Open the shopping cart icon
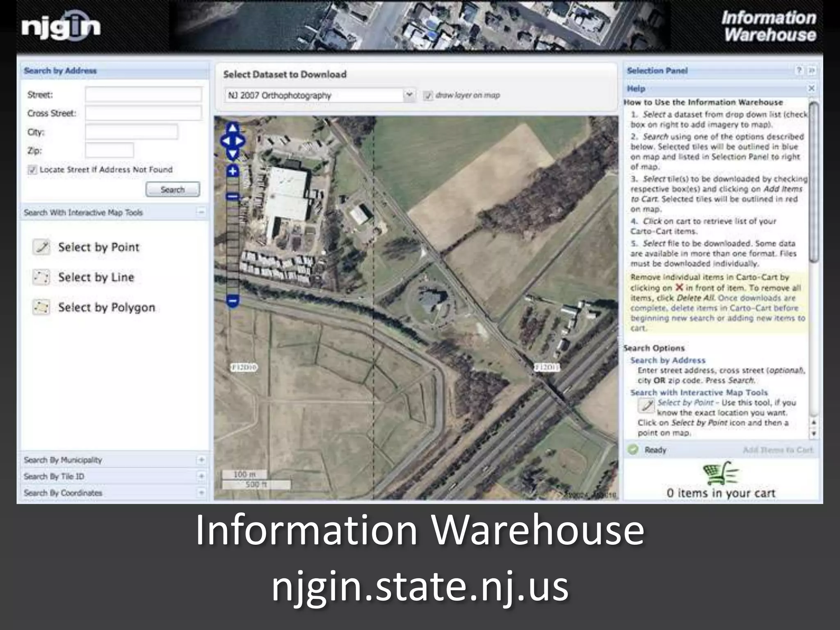The height and width of the screenshot is (630, 840). pos(720,473)
